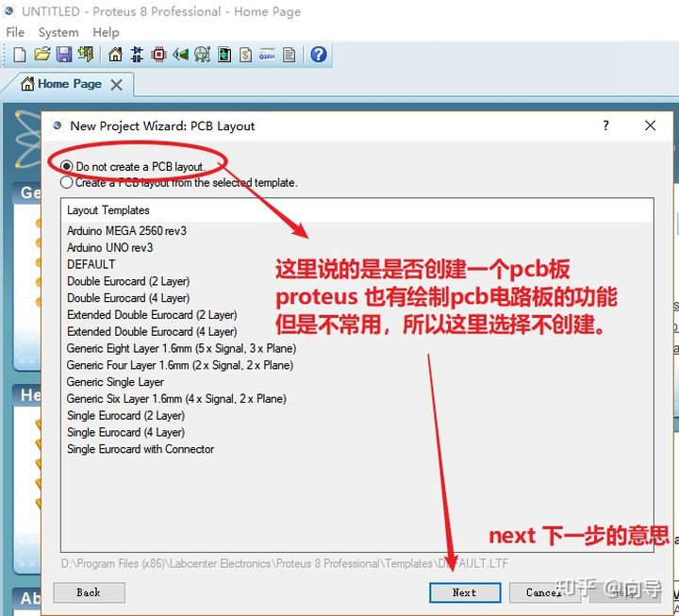Open the Design Explorer toolbar icon
Image resolution: width=679 pixels, height=616 pixels.
pos(224,55)
